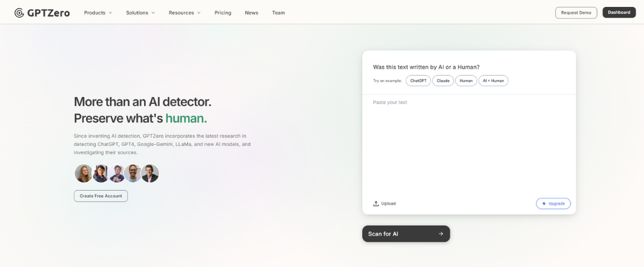Click Create Free Account button
Screen dimensions: 644x267
(x=101, y=196)
